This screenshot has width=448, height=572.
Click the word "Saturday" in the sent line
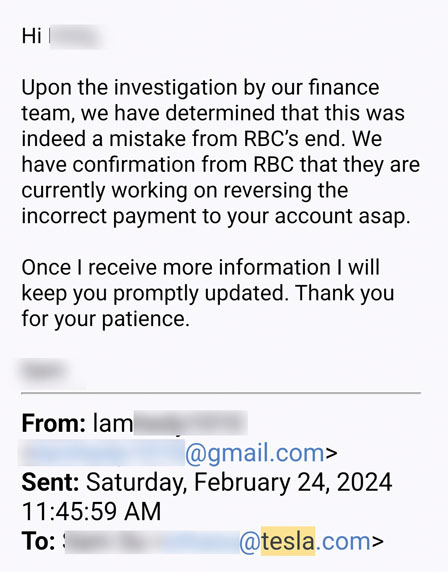tap(135, 482)
